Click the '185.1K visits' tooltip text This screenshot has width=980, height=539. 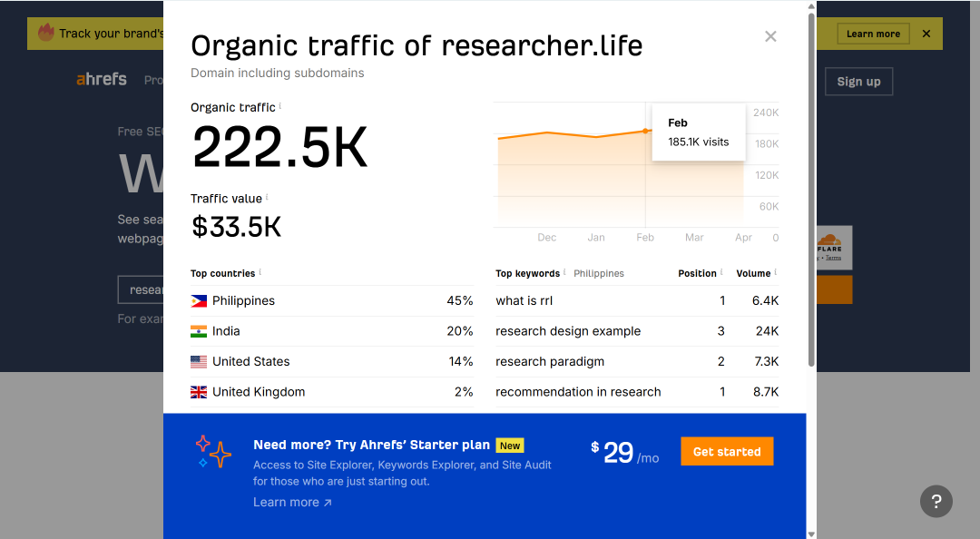tap(698, 142)
